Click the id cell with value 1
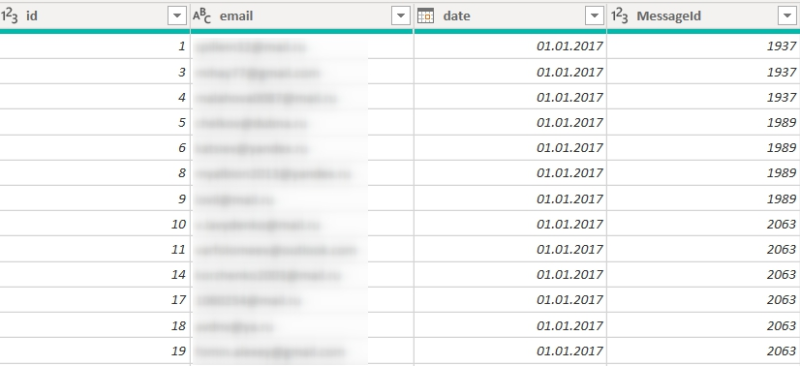800x366 pixels. click(95, 46)
